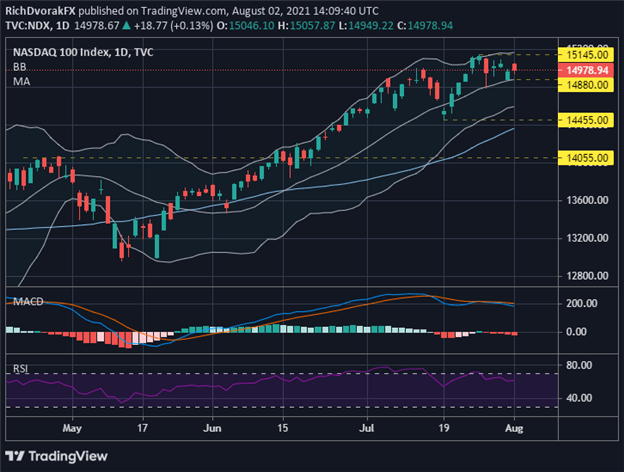
Task: Click the MA indicator label
Action: (x=21, y=82)
